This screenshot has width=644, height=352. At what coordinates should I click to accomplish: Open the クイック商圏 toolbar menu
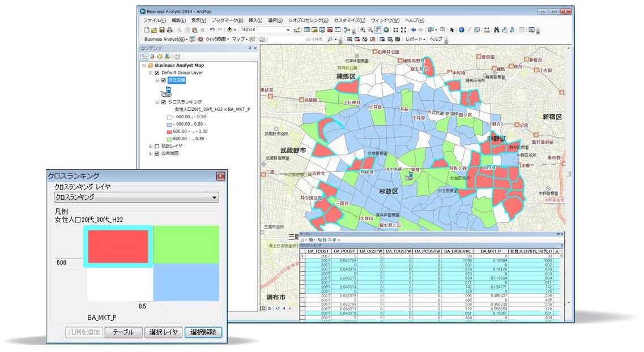(x=217, y=40)
